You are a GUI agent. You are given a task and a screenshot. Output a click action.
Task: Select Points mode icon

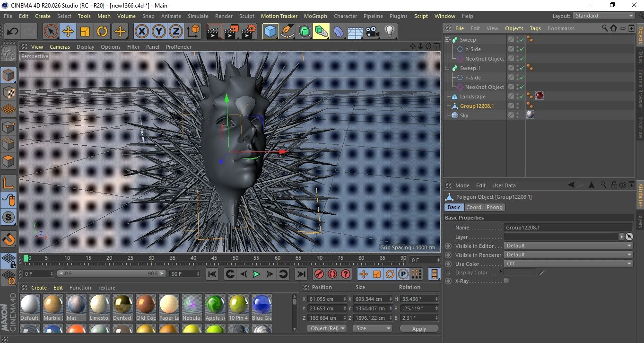(9, 127)
